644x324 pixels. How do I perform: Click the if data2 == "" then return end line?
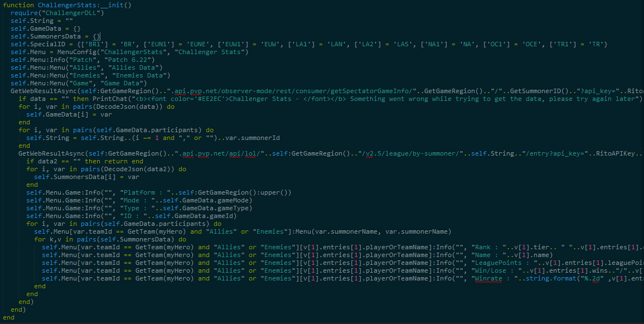coord(85,161)
